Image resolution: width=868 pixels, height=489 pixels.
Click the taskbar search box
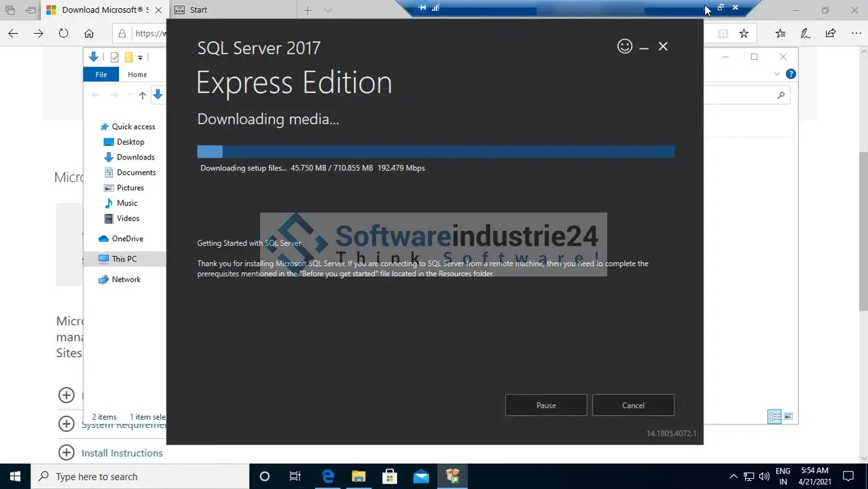(141, 476)
